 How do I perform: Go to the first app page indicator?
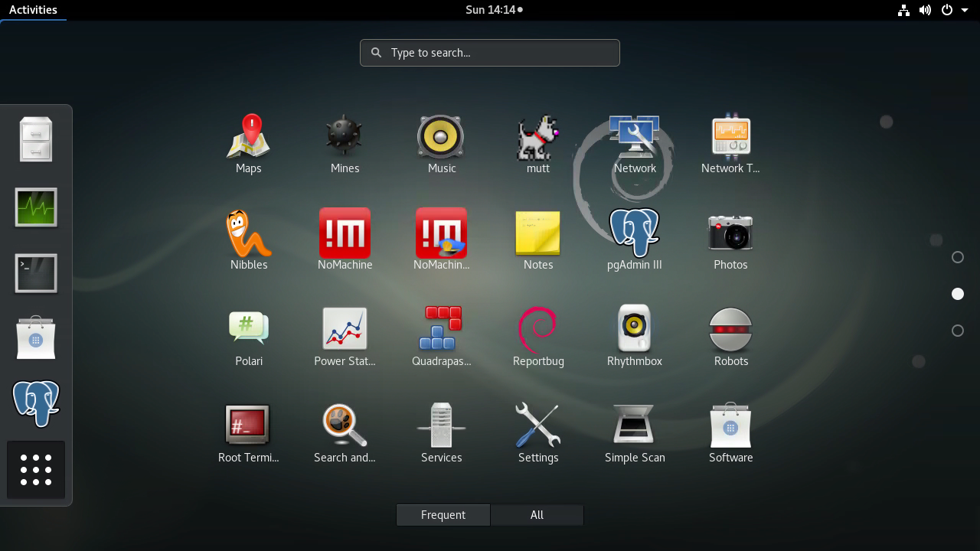coord(957,257)
